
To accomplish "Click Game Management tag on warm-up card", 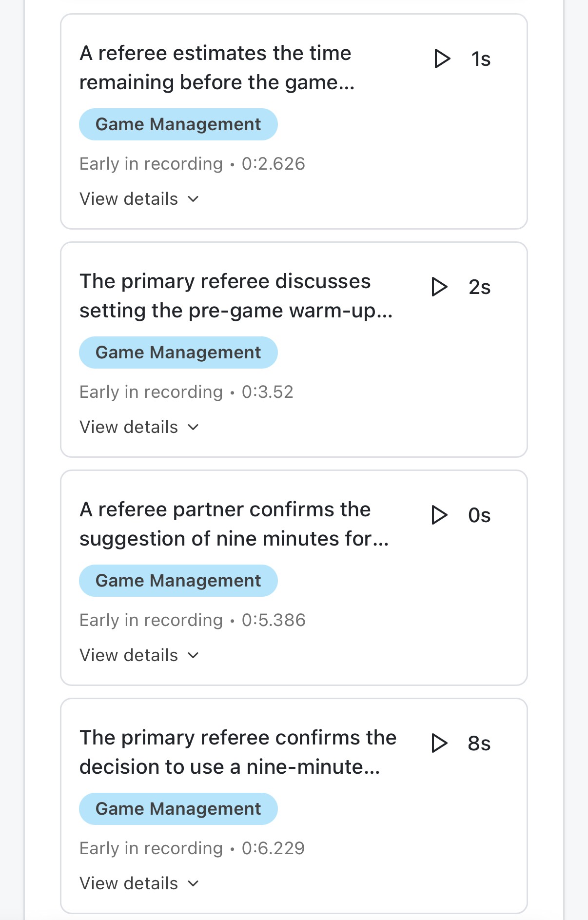I will pos(178,352).
